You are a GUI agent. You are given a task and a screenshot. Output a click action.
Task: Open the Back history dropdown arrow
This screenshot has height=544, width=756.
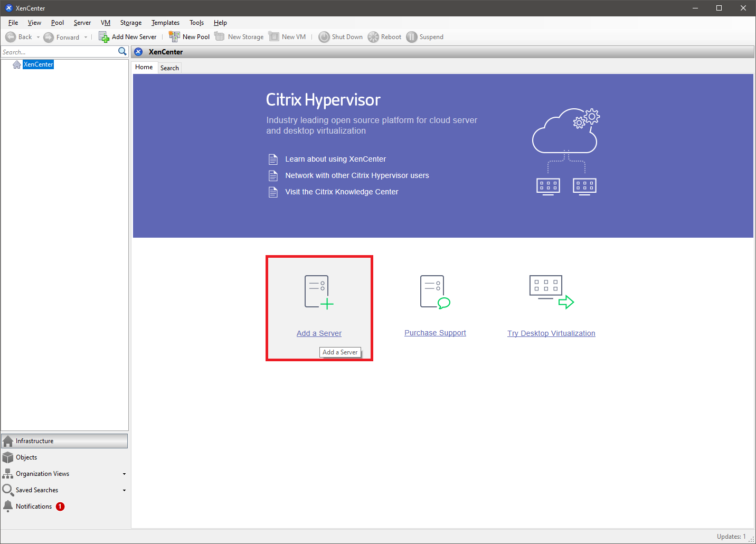click(x=38, y=37)
